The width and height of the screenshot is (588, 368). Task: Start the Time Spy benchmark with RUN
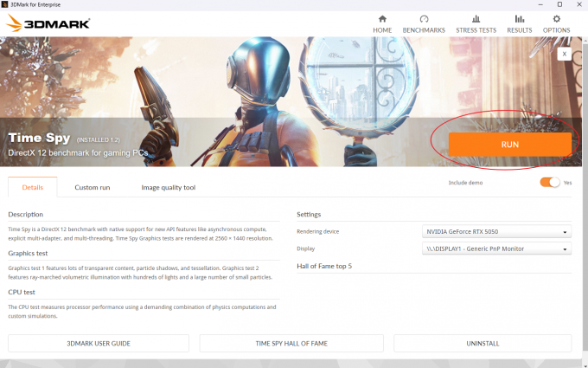(x=510, y=145)
